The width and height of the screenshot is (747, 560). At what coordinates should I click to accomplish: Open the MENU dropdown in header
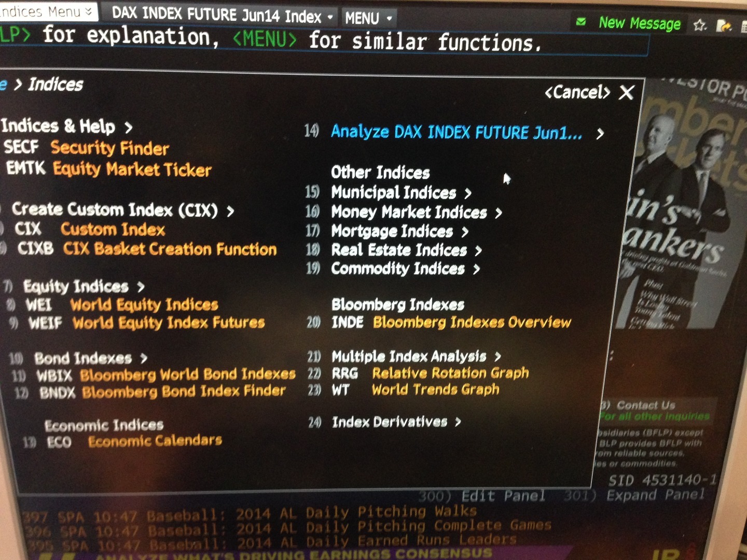(368, 19)
